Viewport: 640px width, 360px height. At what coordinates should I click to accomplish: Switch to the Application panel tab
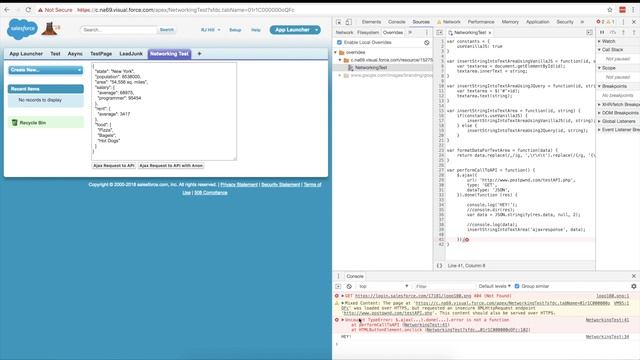coord(537,22)
